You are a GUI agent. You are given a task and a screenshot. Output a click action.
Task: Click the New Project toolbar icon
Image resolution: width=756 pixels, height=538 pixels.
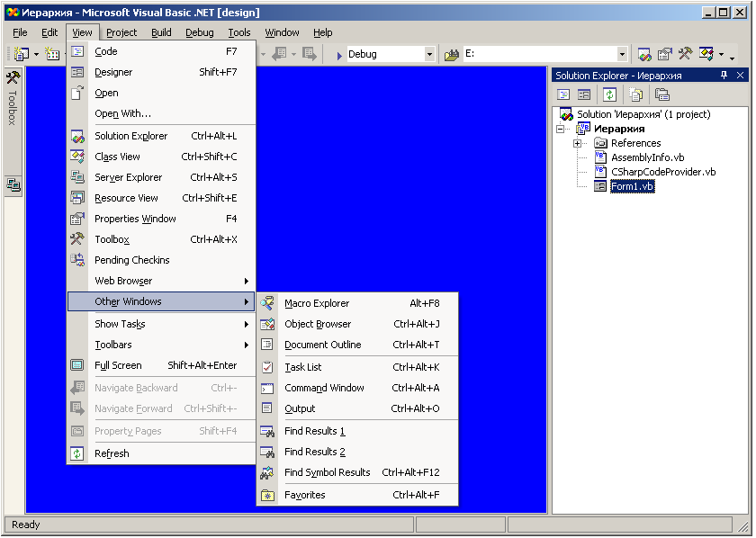(x=21, y=54)
